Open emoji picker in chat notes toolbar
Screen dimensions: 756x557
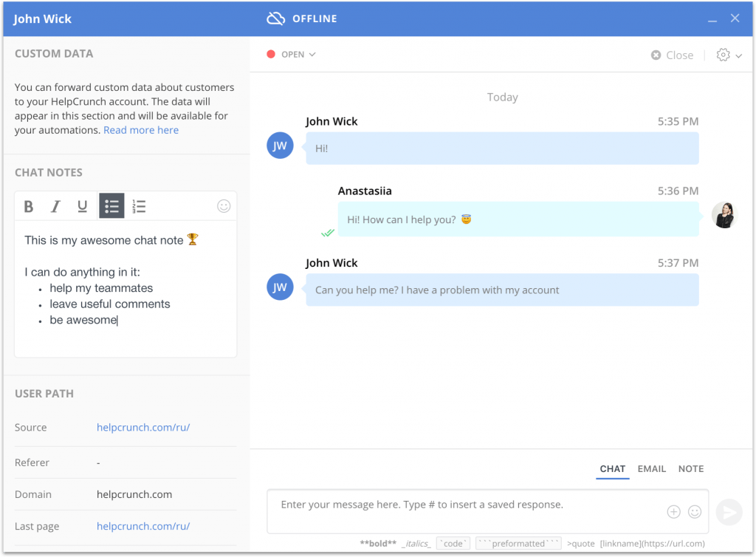pos(224,206)
